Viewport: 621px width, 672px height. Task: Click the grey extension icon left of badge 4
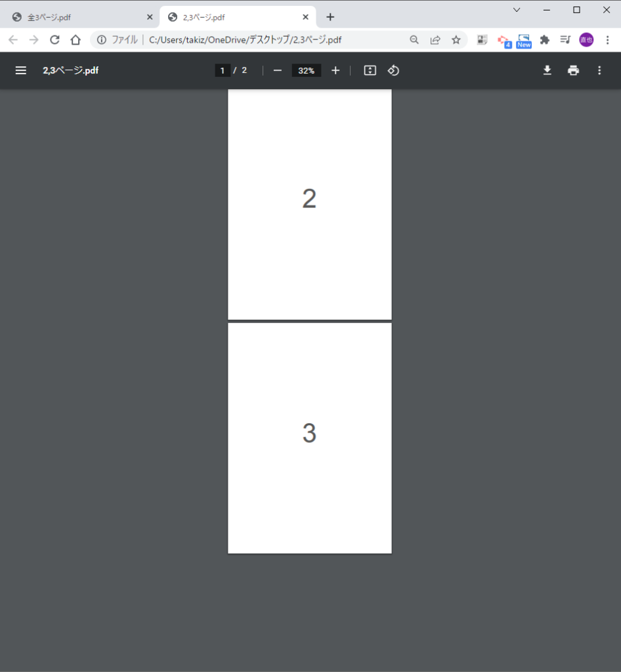pos(482,40)
